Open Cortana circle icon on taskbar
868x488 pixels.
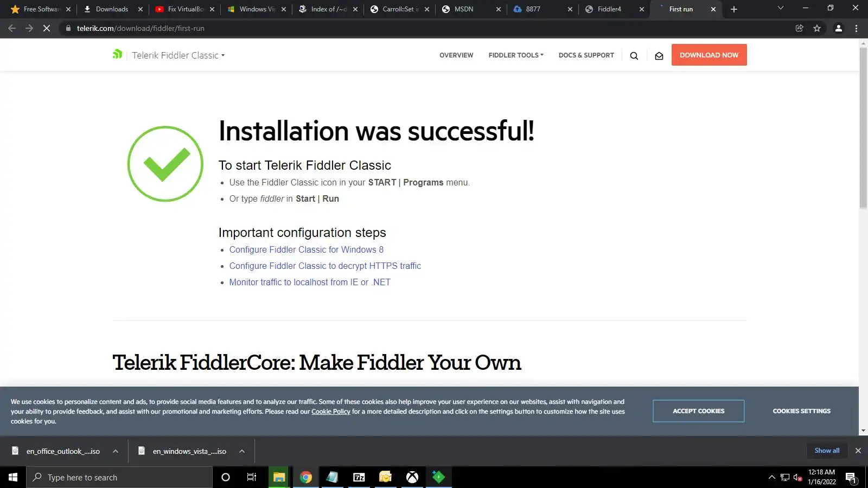pos(226,477)
